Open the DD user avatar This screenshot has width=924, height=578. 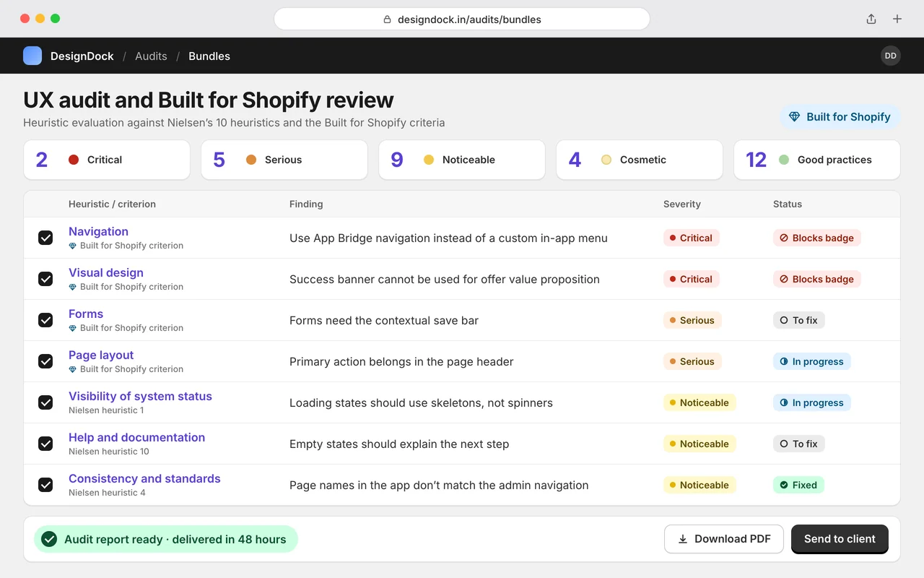(891, 56)
